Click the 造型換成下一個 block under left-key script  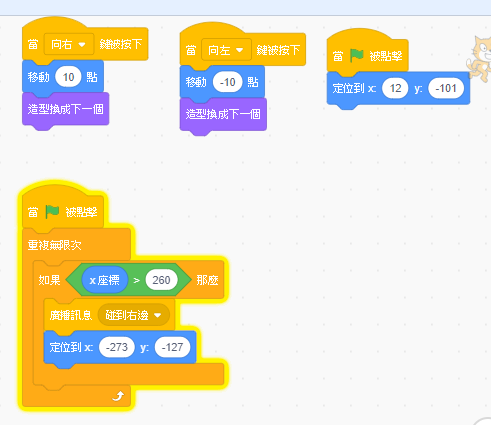tap(223, 115)
